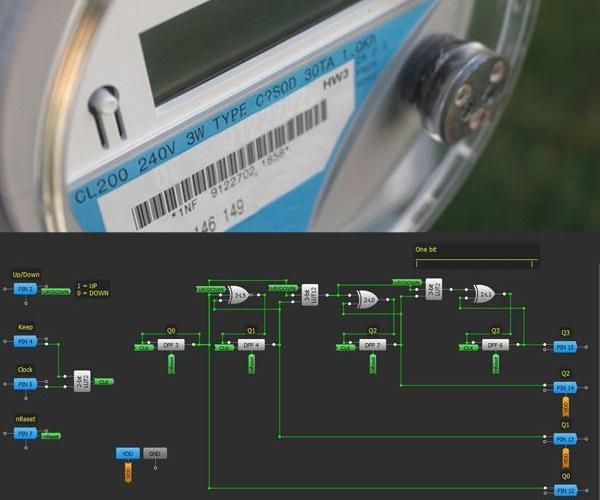Click the 'Q2' label above DFF 7
Image resolution: width=600 pixels, height=500 pixels.
click(x=372, y=330)
